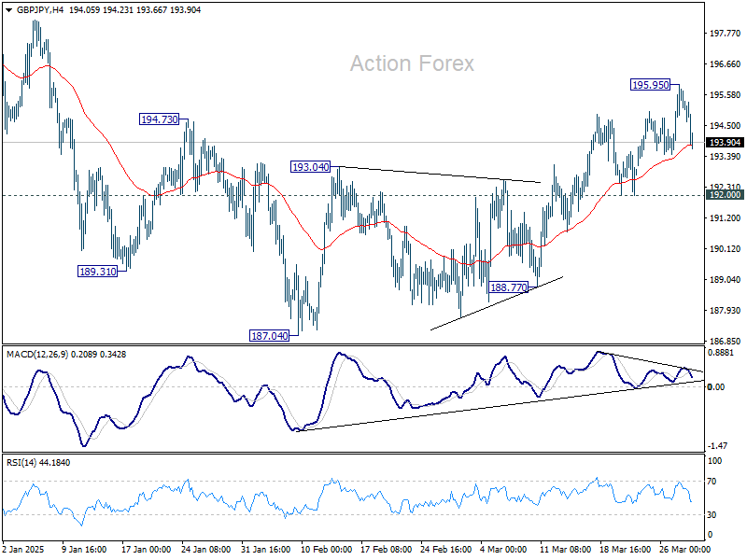Click the RSI 70 level scale label
Viewport: 747px width, 560px height.
click(x=712, y=482)
